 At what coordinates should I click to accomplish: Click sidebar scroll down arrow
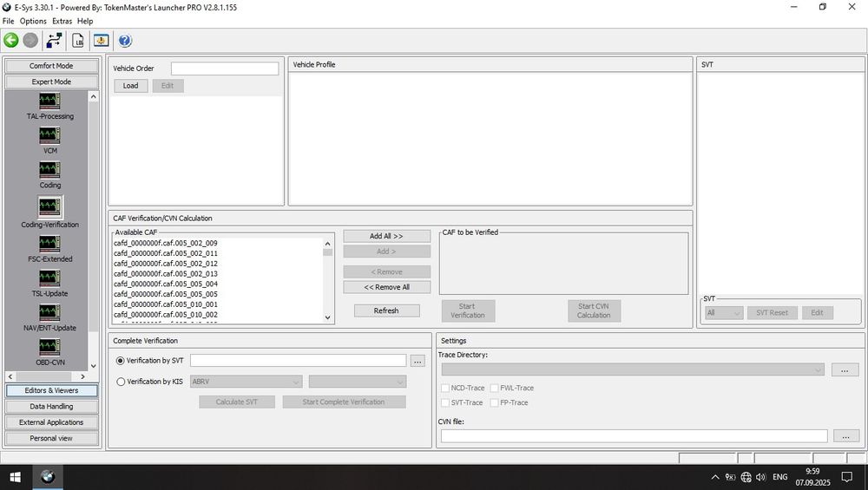click(x=94, y=366)
